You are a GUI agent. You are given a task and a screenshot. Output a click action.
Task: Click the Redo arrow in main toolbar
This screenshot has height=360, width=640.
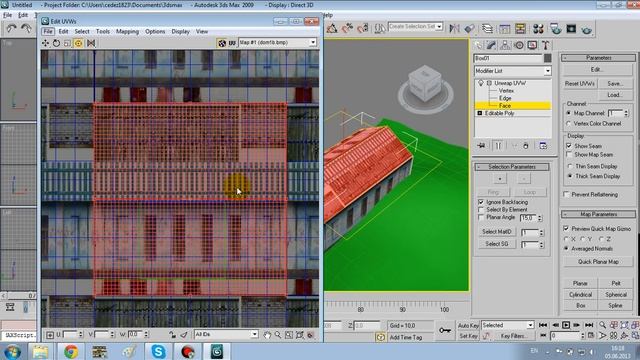coord(26,28)
